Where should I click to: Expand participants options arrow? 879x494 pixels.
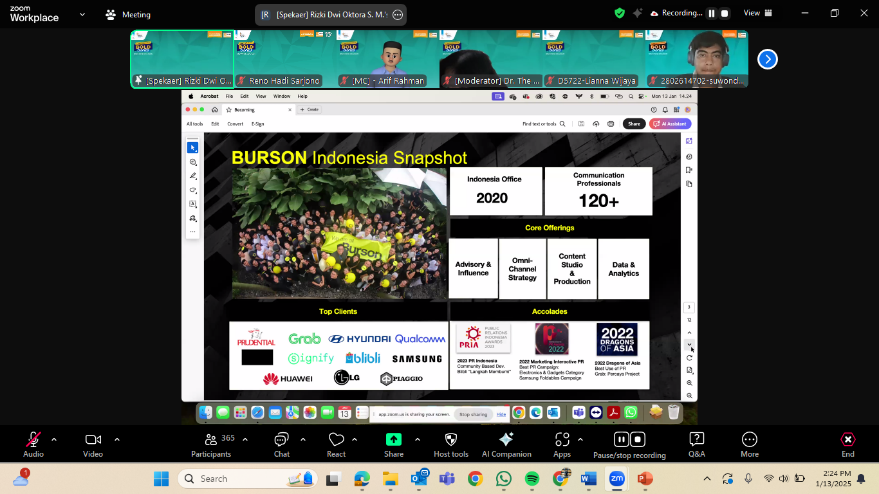pyautogui.click(x=245, y=440)
